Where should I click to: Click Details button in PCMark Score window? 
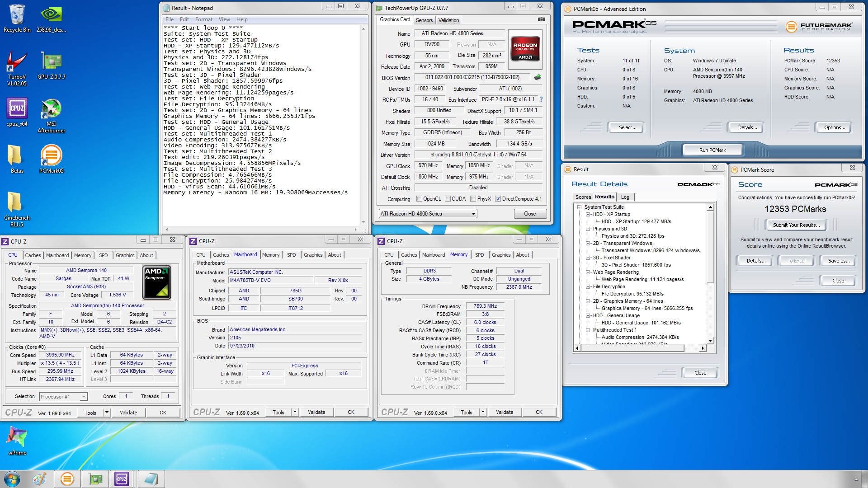[756, 261]
